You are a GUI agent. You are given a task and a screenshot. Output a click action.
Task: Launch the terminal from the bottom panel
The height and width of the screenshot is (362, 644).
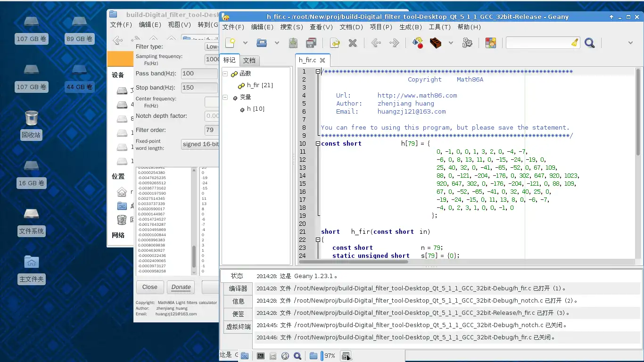pos(261,356)
